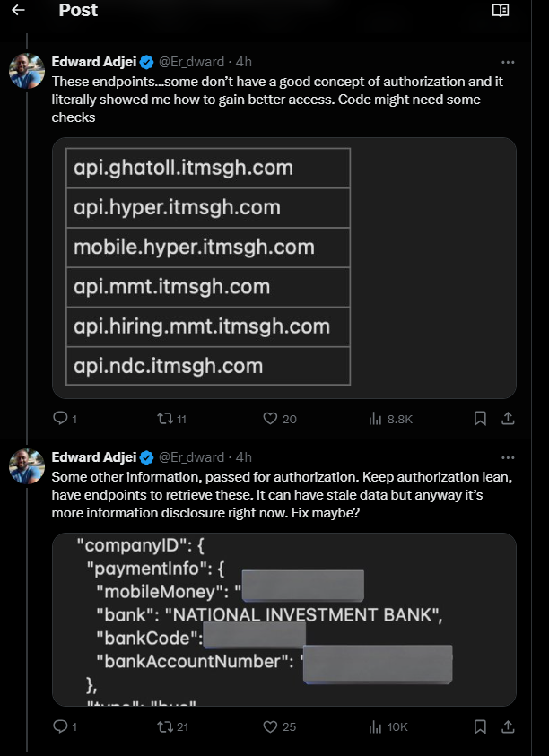Bookmark the endpoints post
This screenshot has width=549, height=756.
(480, 419)
